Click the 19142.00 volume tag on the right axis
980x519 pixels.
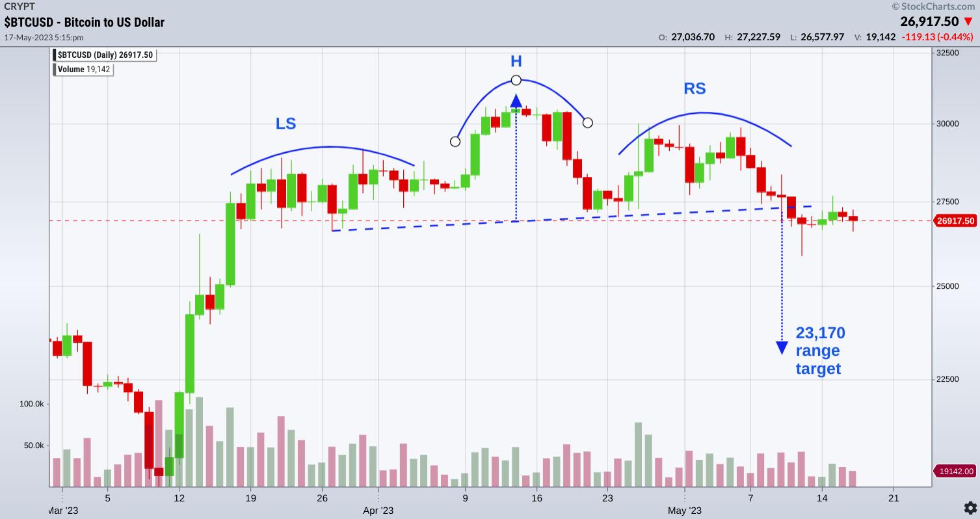pos(955,472)
